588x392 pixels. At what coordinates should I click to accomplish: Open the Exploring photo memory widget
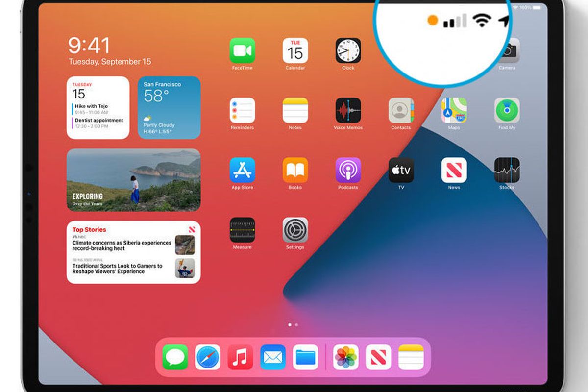[x=133, y=180]
